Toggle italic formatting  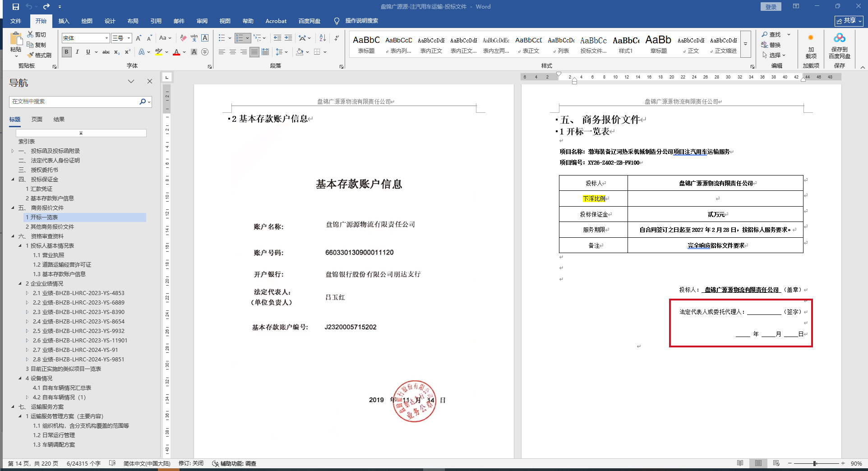[77, 52]
